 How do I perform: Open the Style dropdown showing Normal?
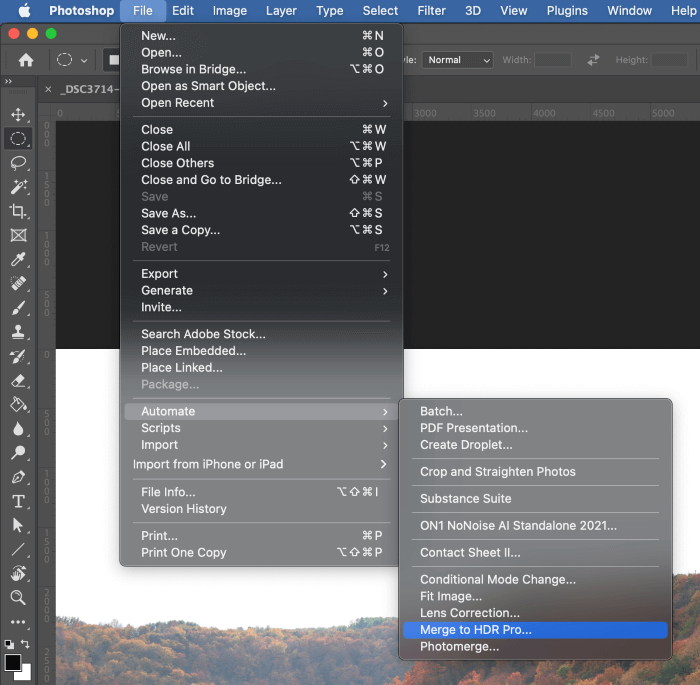[x=457, y=60]
